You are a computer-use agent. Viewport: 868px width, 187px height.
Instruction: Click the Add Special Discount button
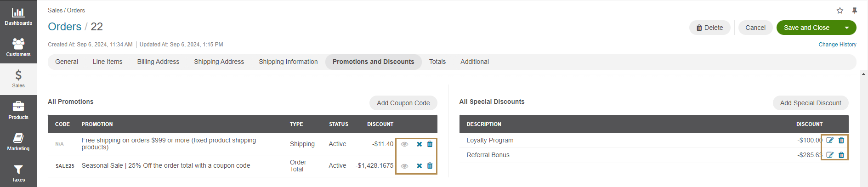tap(811, 103)
